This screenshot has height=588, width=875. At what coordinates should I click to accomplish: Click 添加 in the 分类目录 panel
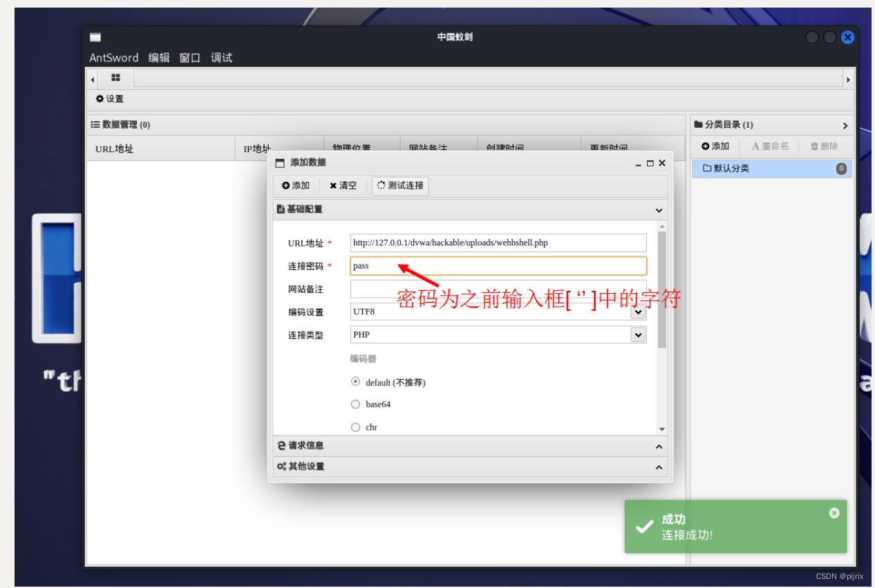pos(715,146)
